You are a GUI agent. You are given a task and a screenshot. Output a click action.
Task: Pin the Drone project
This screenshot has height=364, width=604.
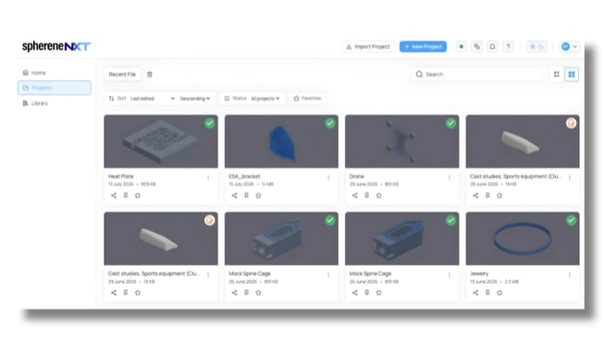pos(366,196)
